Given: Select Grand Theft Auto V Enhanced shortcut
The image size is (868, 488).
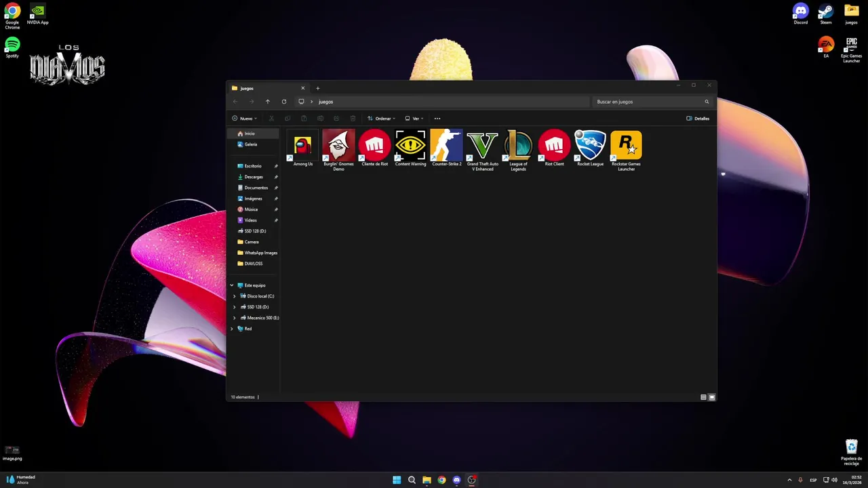Looking at the screenshot, I should [482, 150].
